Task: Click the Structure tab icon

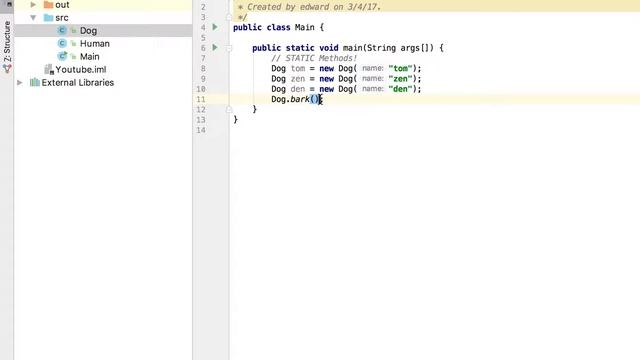Action: 7,69
